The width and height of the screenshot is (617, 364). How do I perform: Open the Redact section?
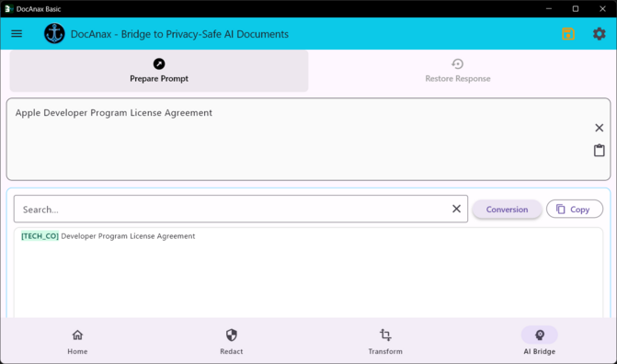(x=232, y=341)
